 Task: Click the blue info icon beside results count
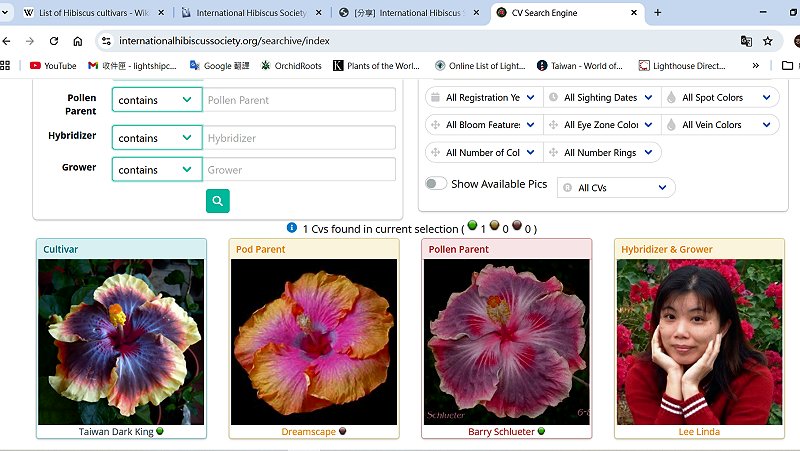[x=292, y=228]
